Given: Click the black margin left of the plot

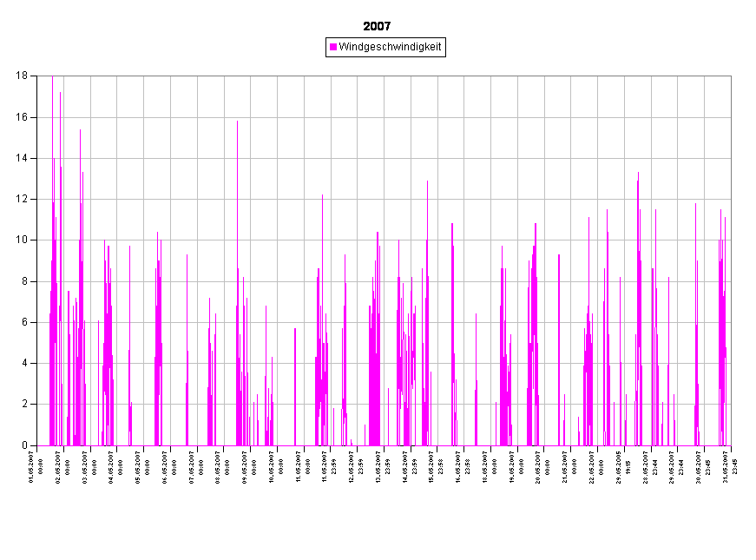Looking at the screenshot, I should coord(17,260).
